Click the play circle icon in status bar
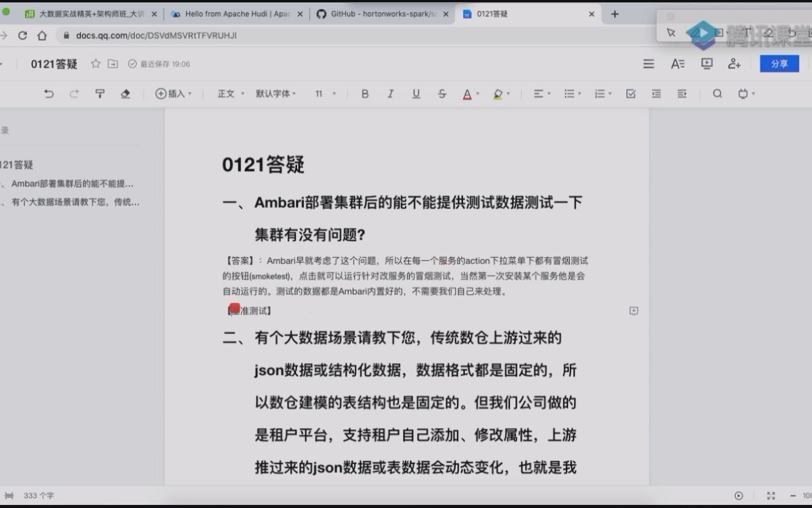812x508 pixels. pyautogui.click(x=739, y=496)
